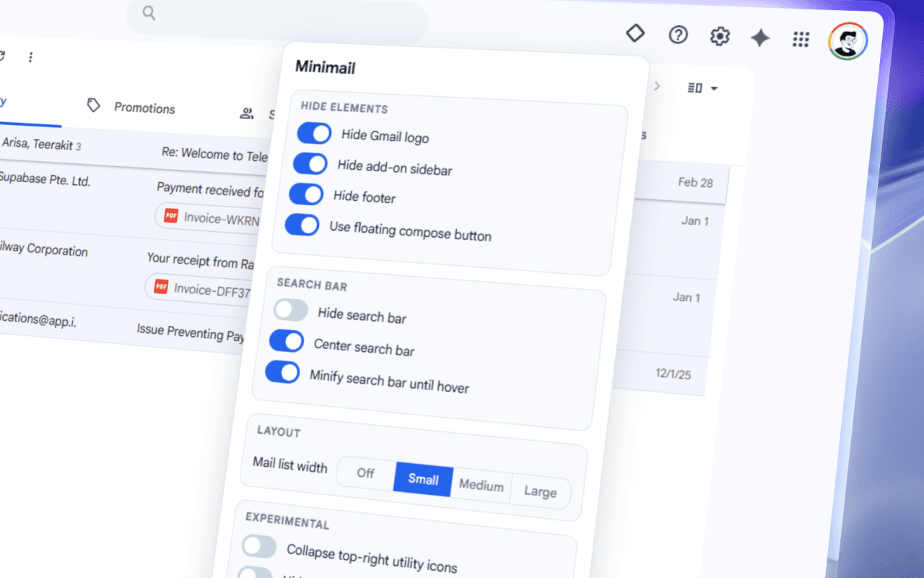Click the Payment received subject line

click(x=210, y=190)
